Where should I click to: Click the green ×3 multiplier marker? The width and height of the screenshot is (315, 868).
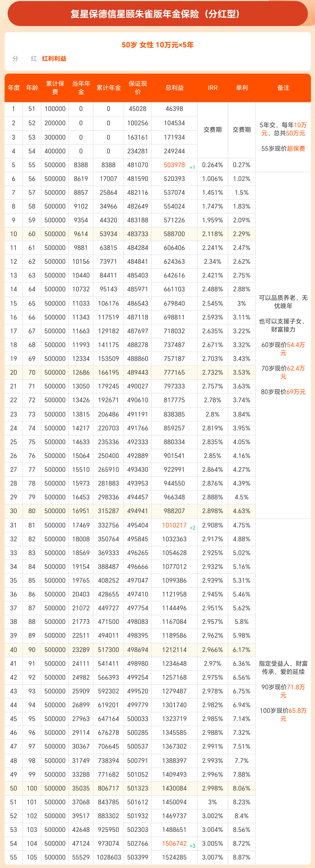pos(192,846)
